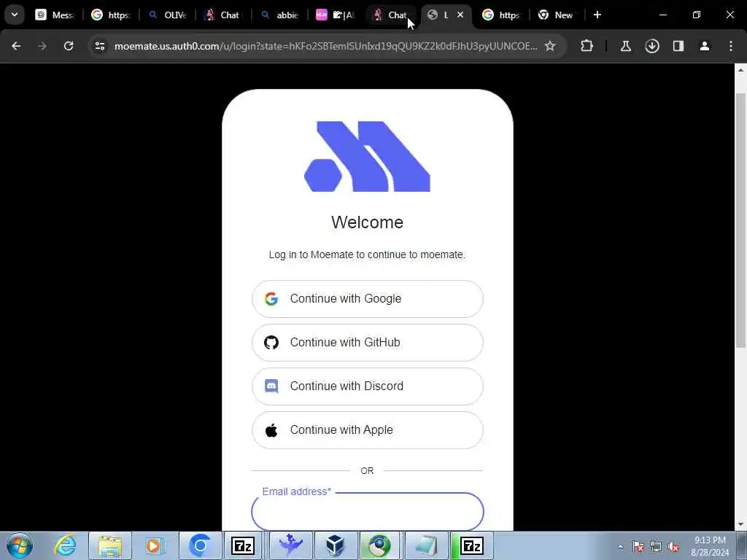Select the Chat tab under cursor
This screenshot has height=560, width=747.
(x=391, y=15)
